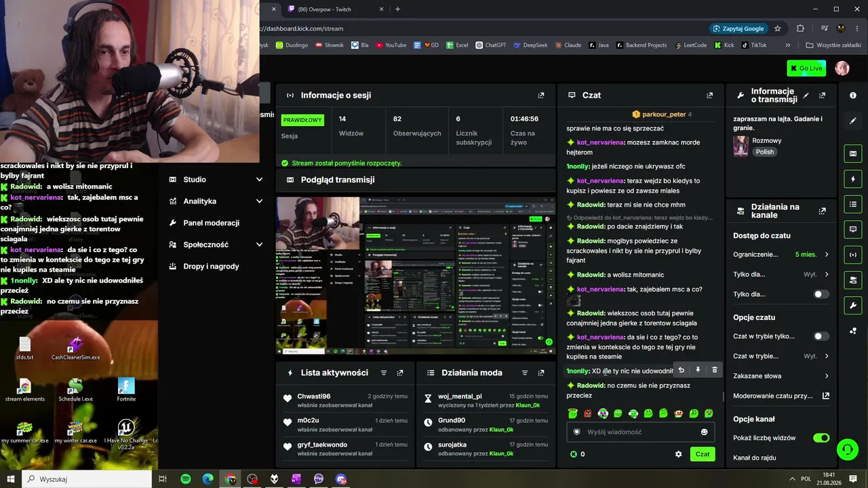Image resolution: width=868 pixels, height=488 pixels.
Task: Filter the Działania moda panel
Action: (x=524, y=373)
